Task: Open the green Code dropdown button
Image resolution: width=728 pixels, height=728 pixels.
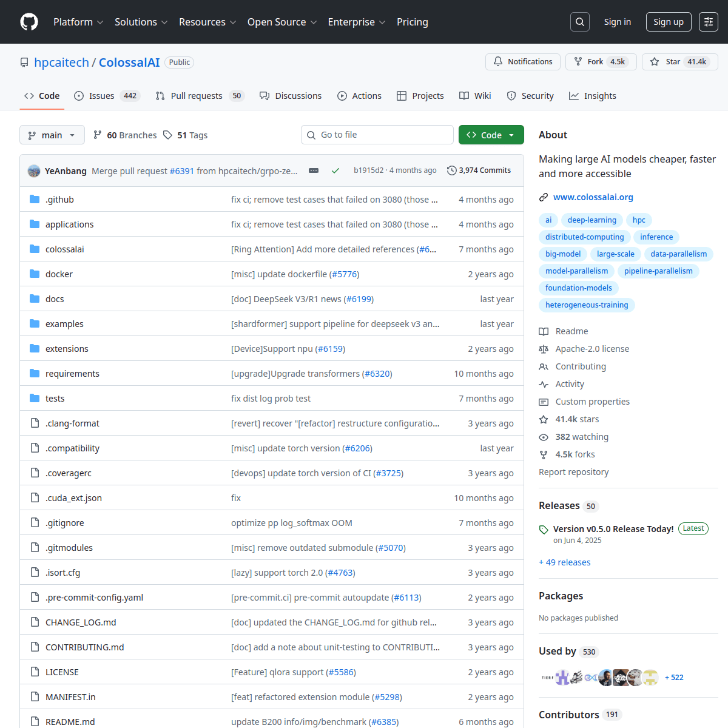Action: coord(491,135)
